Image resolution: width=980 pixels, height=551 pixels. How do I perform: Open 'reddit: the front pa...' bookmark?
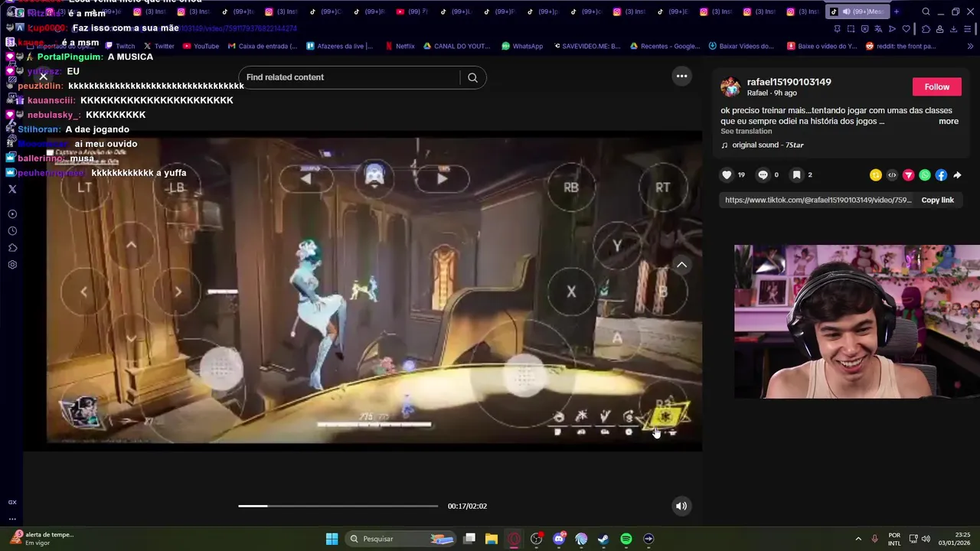(901, 46)
